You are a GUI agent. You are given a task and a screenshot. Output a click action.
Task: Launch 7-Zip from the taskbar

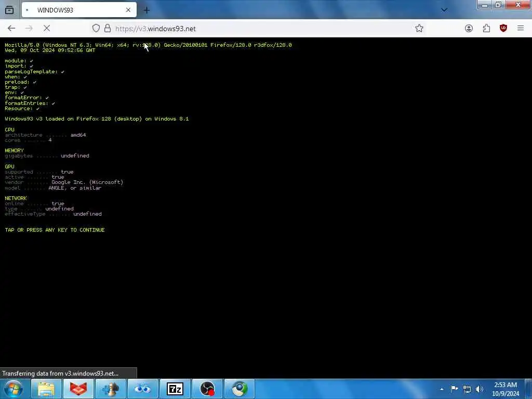[x=175, y=389]
